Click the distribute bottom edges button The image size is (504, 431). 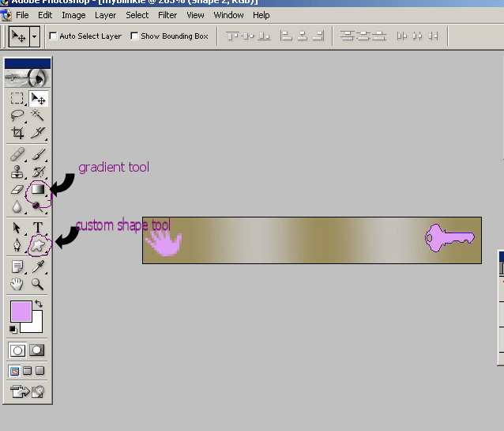379,36
